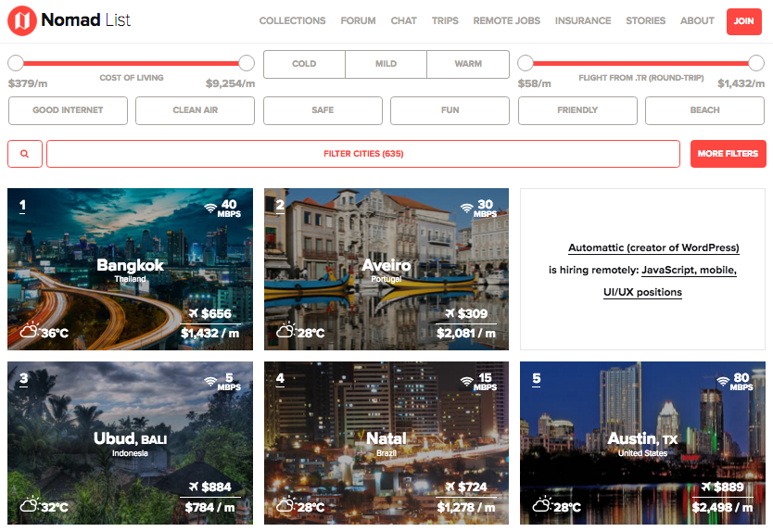
Task: Open the Austin, TX city card
Action: (642, 442)
